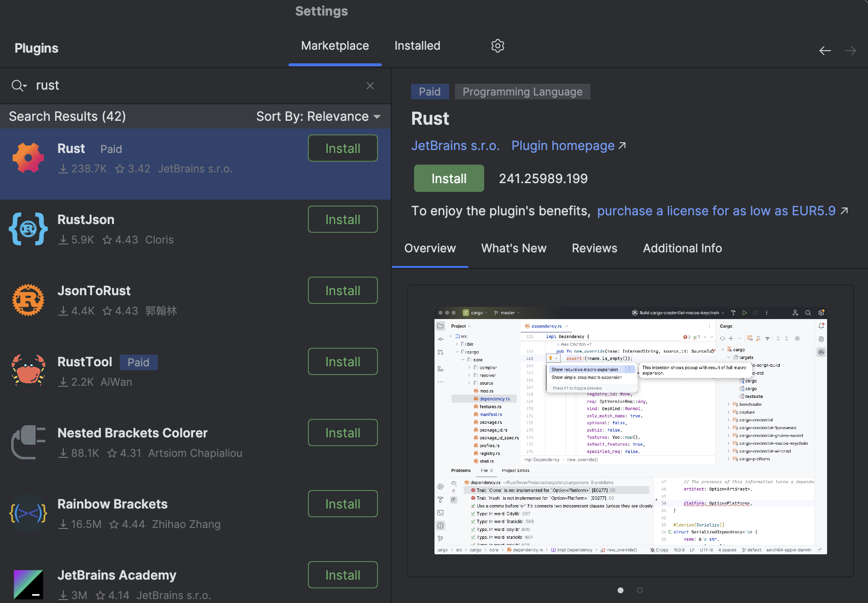The image size is (868, 603).
Task: Click the RustTool crab icon
Action: coord(28,371)
